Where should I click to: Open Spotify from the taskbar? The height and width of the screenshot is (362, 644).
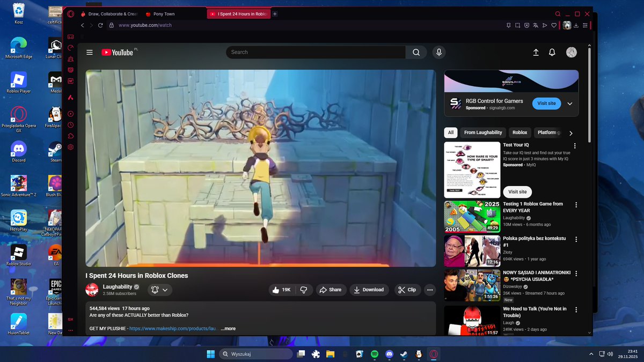[375, 354]
